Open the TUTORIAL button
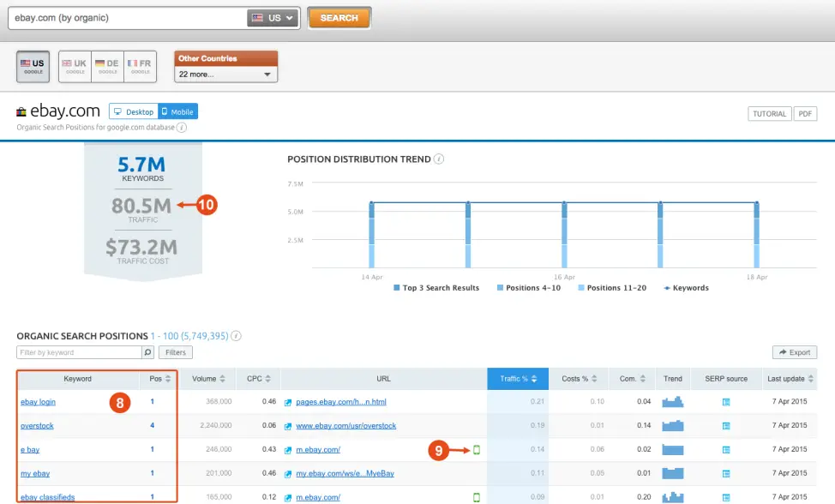This screenshot has height=504, width=835. (x=770, y=114)
